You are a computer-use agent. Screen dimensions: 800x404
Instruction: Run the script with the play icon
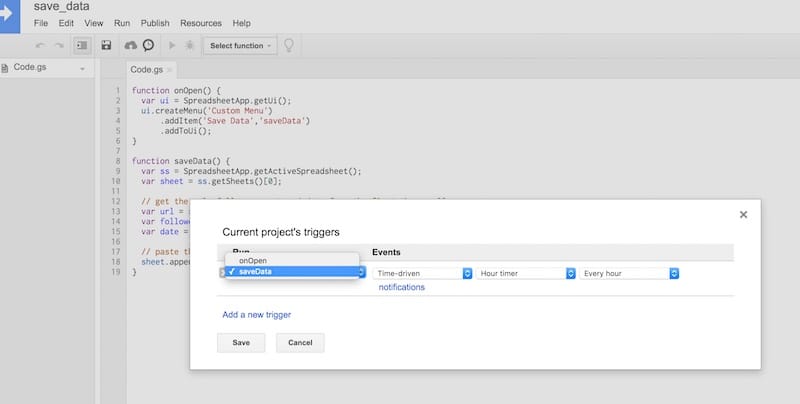point(172,45)
